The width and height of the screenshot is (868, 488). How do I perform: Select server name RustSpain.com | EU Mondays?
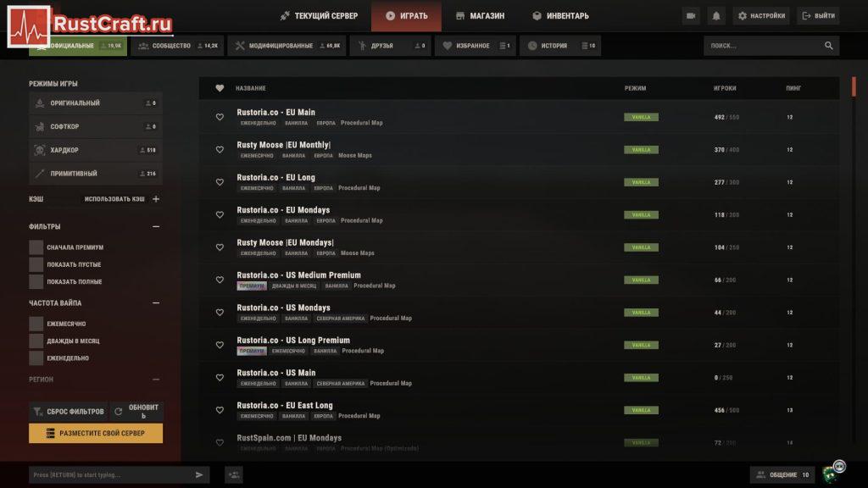290,438
